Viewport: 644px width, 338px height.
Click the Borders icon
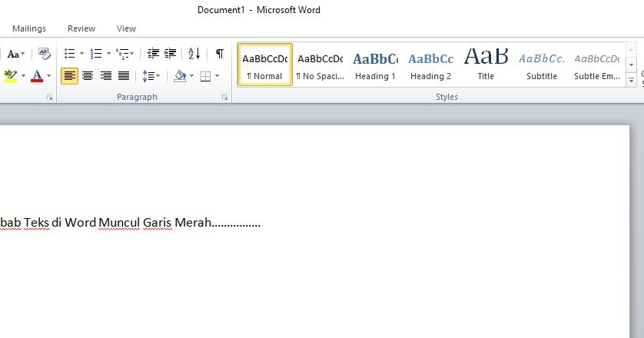coord(205,76)
